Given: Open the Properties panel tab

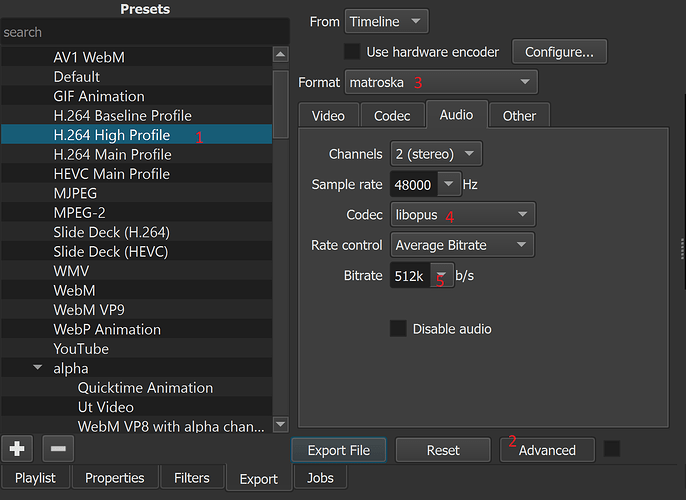Looking at the screenshot, I should click(x=115, y=478).
